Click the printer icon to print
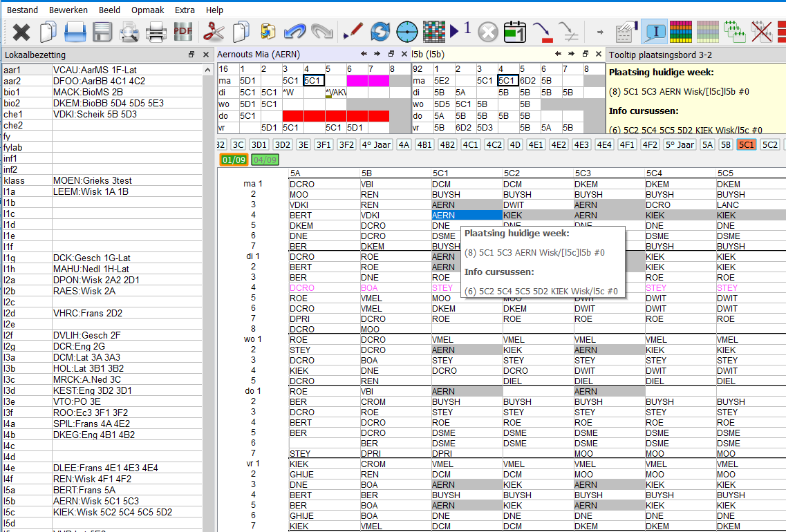Viewport: 786px width, 532px height. [156, 32]
